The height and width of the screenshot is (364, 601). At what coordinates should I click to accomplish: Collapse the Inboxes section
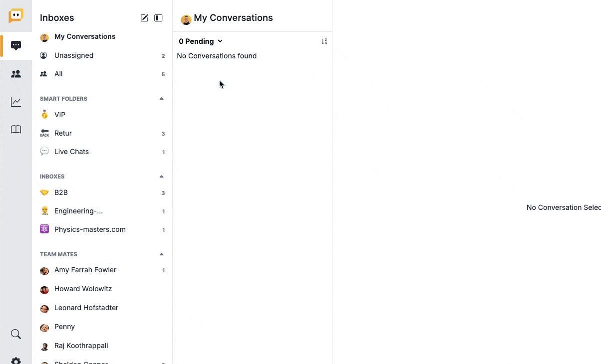(x=161, y=177)
